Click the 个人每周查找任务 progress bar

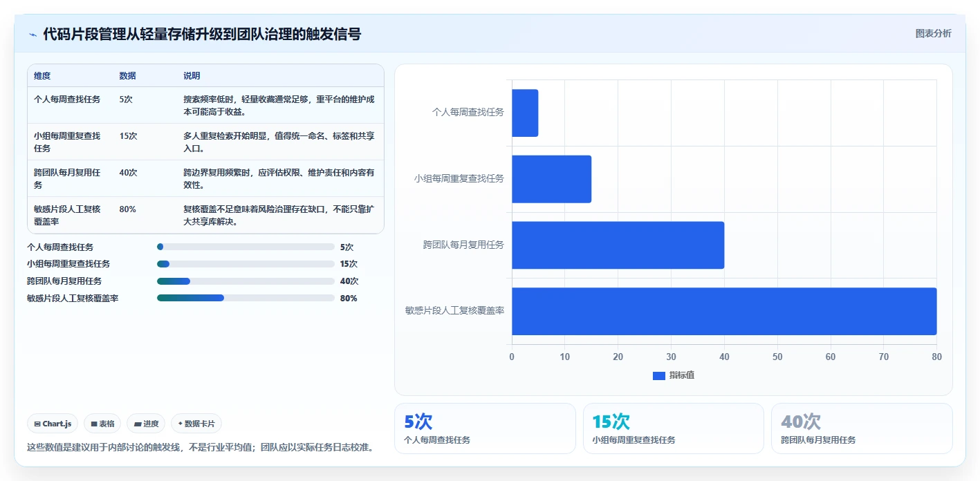click(246, 247)
